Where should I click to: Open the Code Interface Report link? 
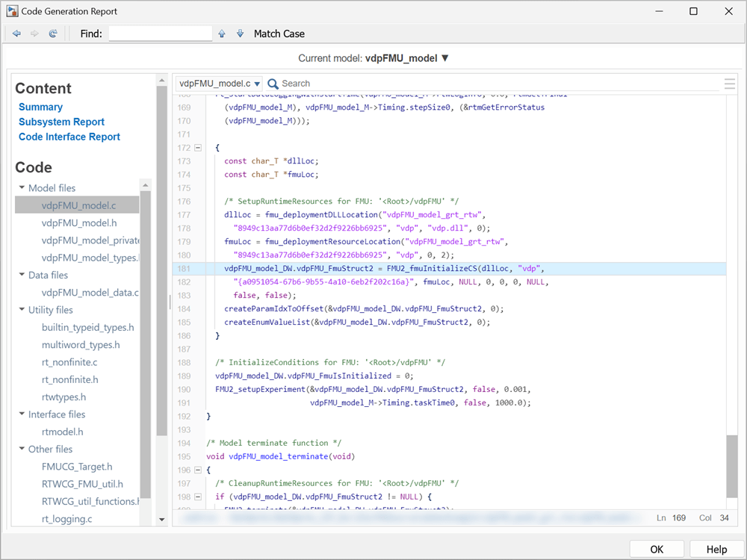[69, 137]
